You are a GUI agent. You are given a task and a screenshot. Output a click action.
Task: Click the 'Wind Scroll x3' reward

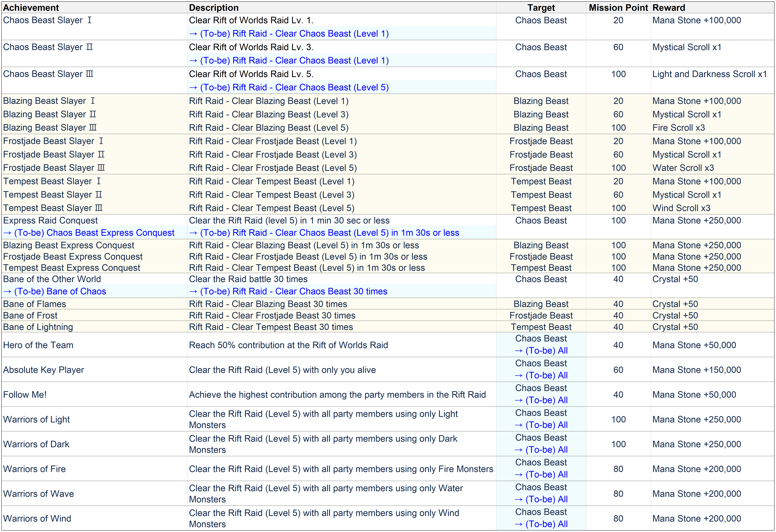681,208
